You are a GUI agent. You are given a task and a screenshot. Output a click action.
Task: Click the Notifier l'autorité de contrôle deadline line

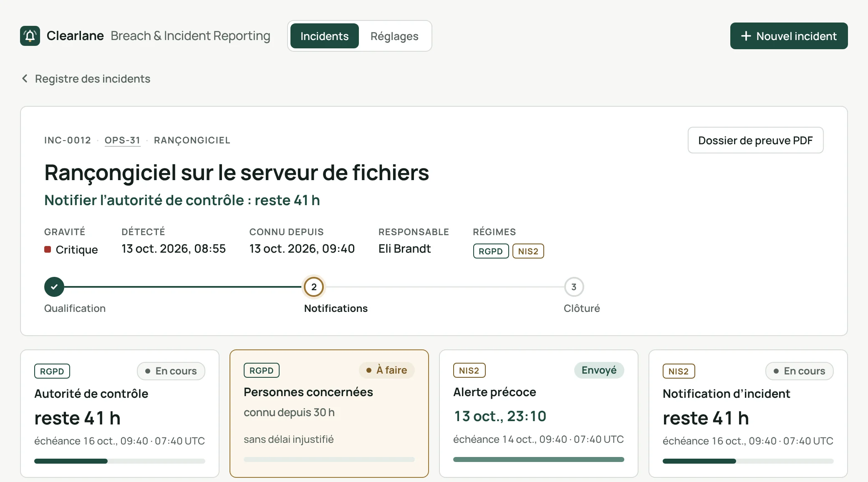182,200
